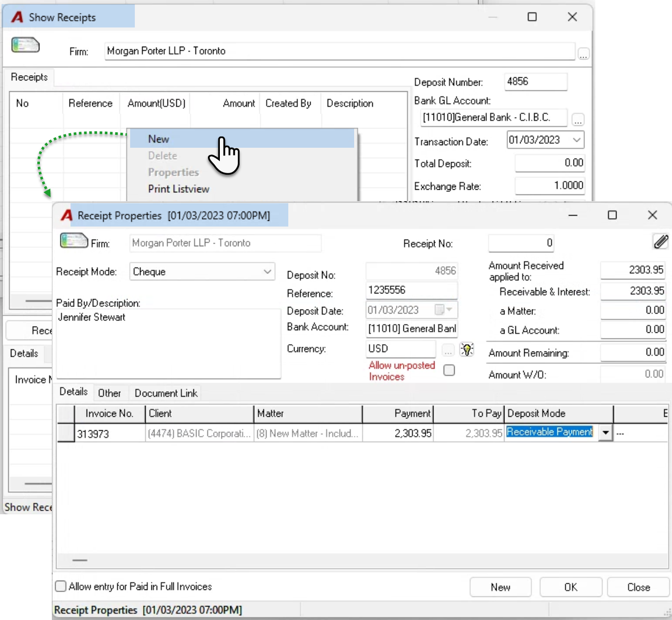This screenshot has width=672, height=620.
Task: Click receipt card icon in Receipt Properties
Action: coord(74,241)
